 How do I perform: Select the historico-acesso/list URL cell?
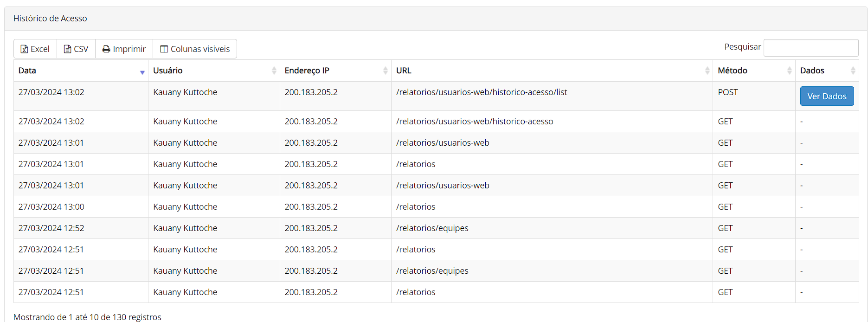[x=481, y=92]
